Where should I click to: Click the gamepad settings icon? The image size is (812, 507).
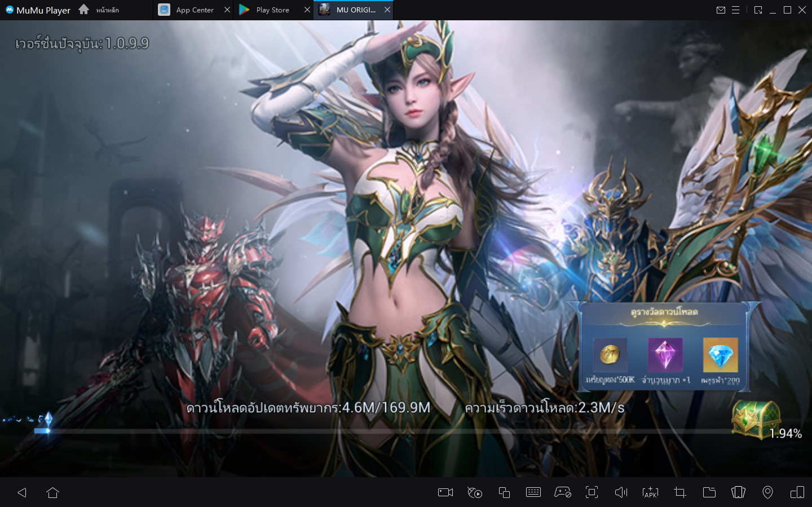pyautogui.click(x=563, y=492)
